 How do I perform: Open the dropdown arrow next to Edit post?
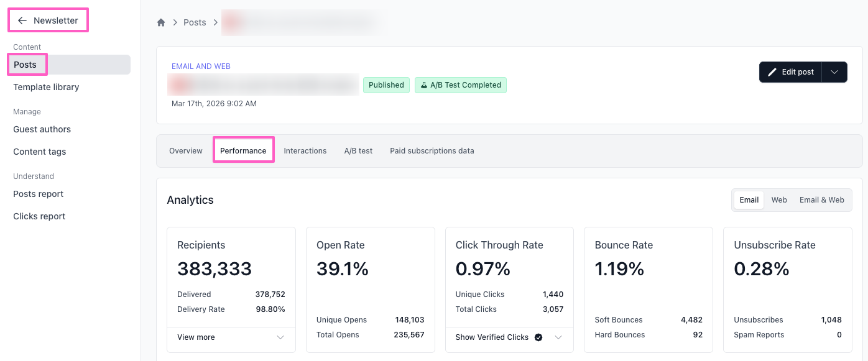834,72
